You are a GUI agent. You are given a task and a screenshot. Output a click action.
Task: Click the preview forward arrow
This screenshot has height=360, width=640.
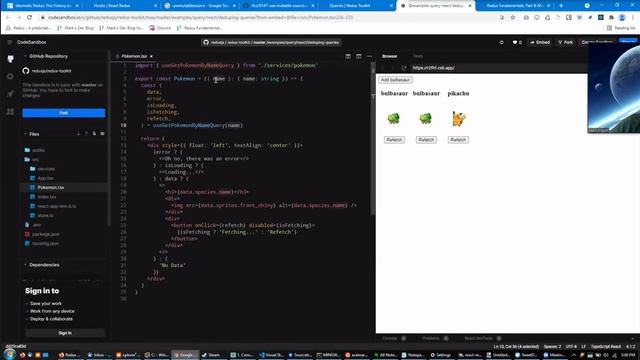[x=393, y=68]
